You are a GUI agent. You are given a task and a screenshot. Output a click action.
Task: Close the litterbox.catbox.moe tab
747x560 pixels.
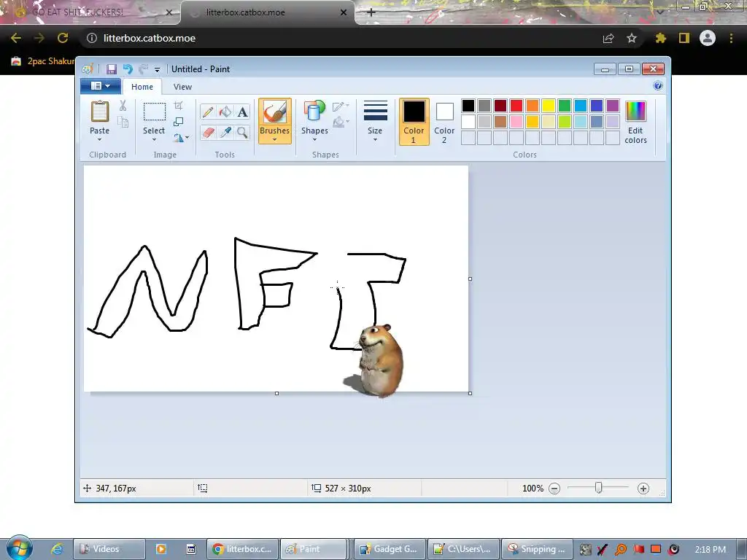tap(344, 12)
